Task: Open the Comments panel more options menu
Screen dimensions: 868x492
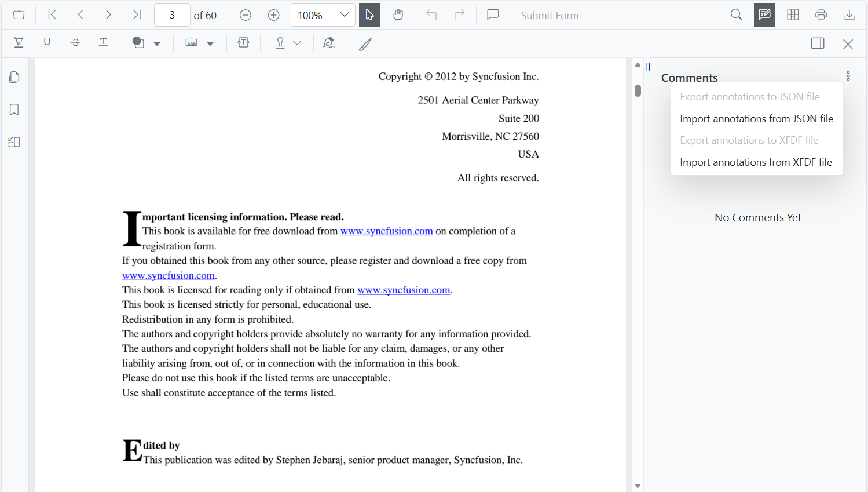Action: (848, 76)
